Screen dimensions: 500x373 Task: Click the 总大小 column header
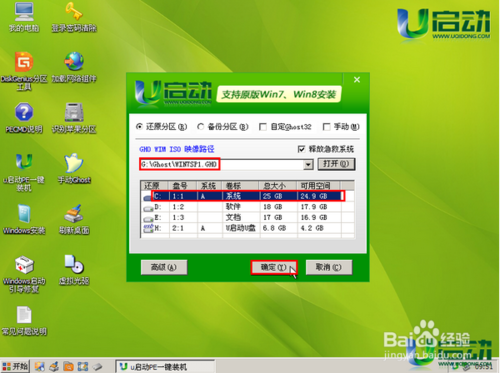pyautogui.click(x=278, y=186)
